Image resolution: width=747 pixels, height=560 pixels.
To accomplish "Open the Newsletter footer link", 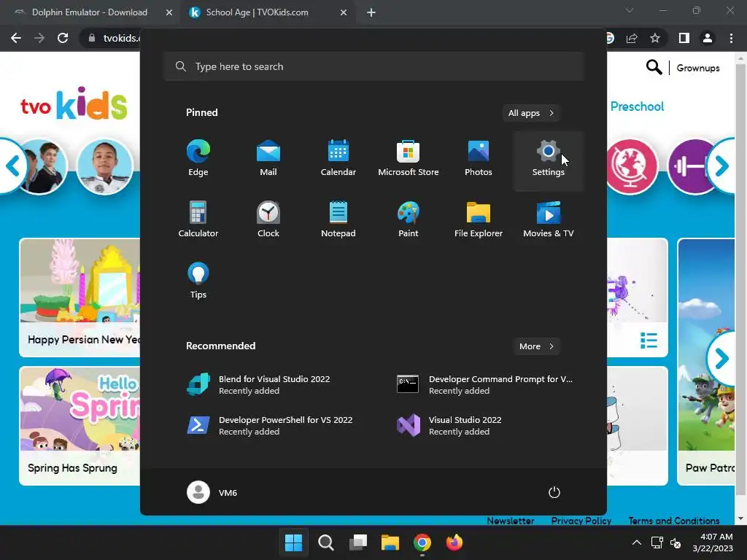I will coord(510,521).
